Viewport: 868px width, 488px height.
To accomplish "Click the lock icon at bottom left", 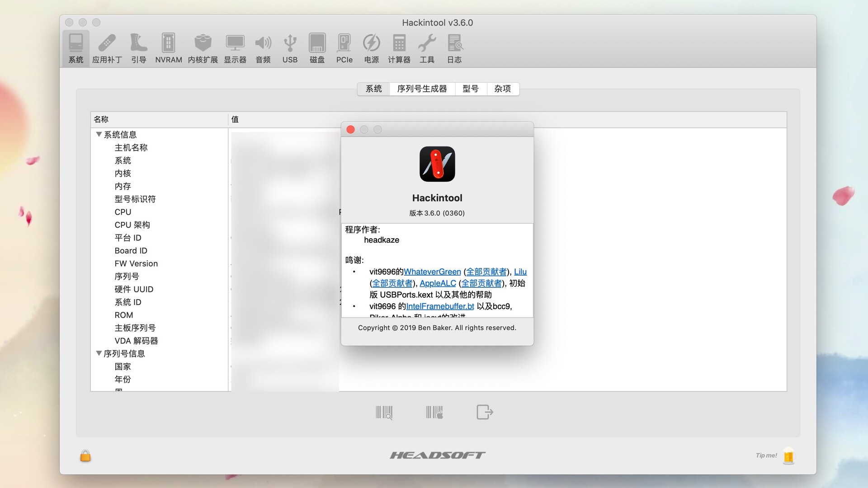I will pyautogui.click(x=85, y=455).
